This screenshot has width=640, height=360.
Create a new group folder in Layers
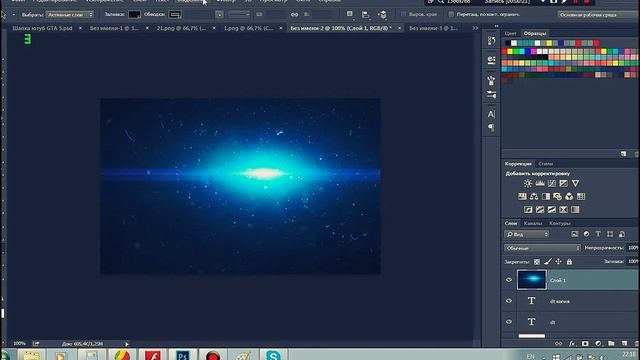point(611,344)
